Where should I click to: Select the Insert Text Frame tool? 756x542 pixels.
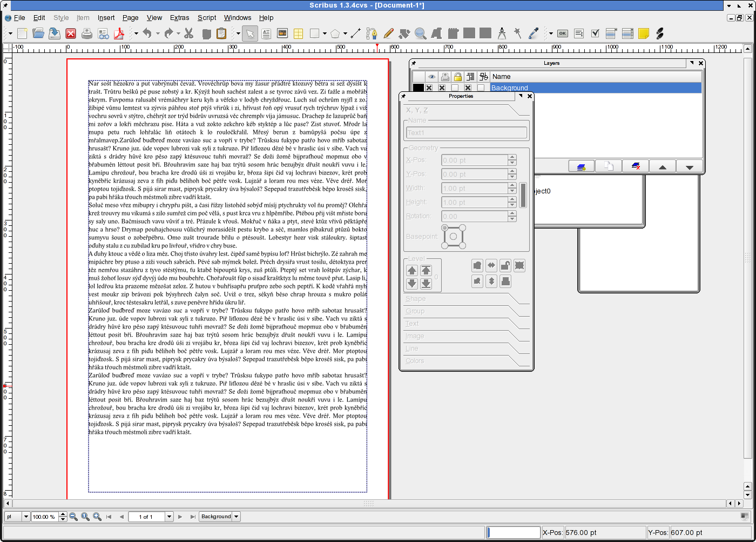(x=266, y=34)
